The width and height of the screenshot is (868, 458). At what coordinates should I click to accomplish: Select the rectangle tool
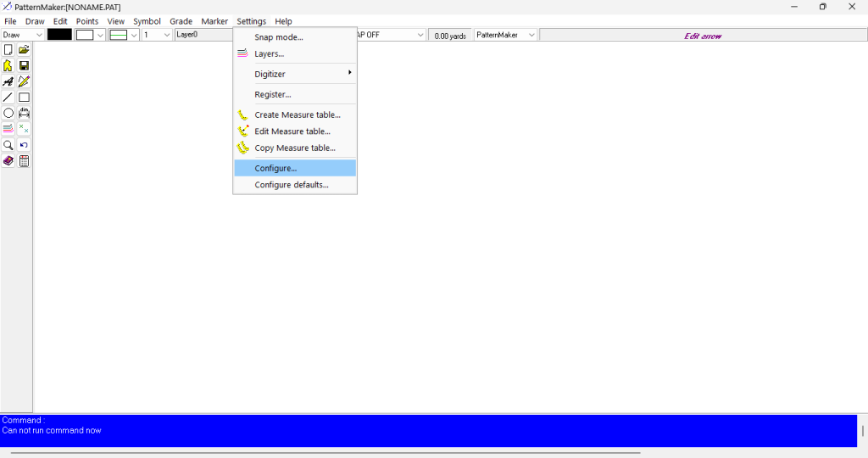(24, 98)
